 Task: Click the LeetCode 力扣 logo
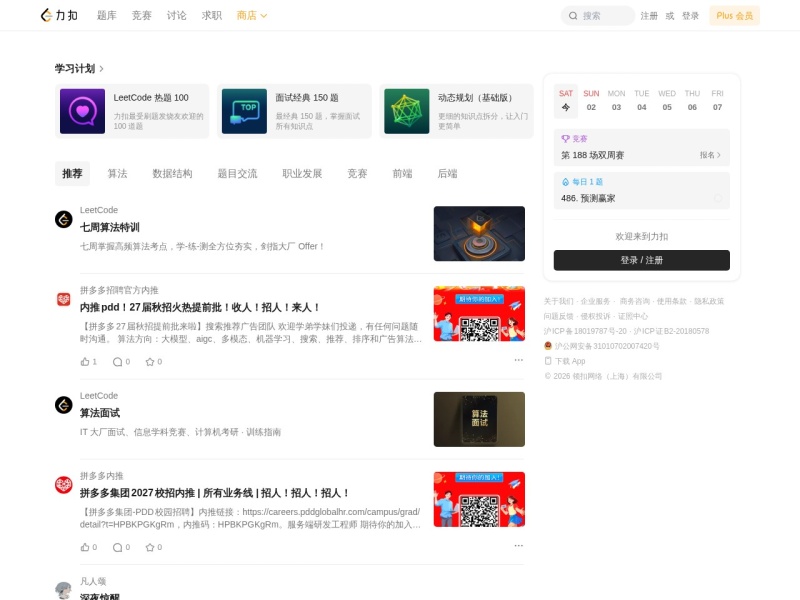[x=59, y=15]
